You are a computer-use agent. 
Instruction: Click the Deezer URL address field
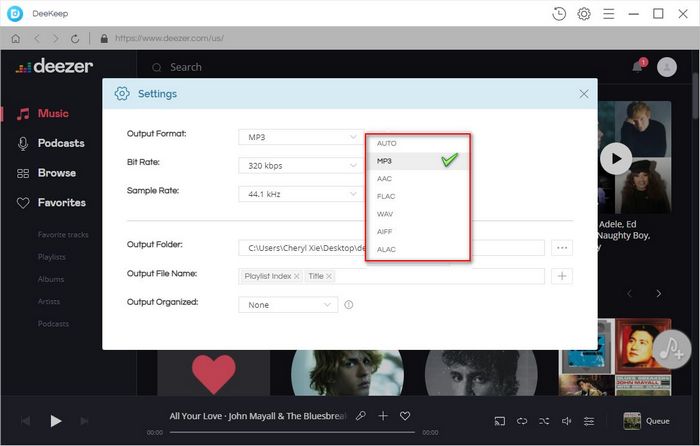point(170,38)
